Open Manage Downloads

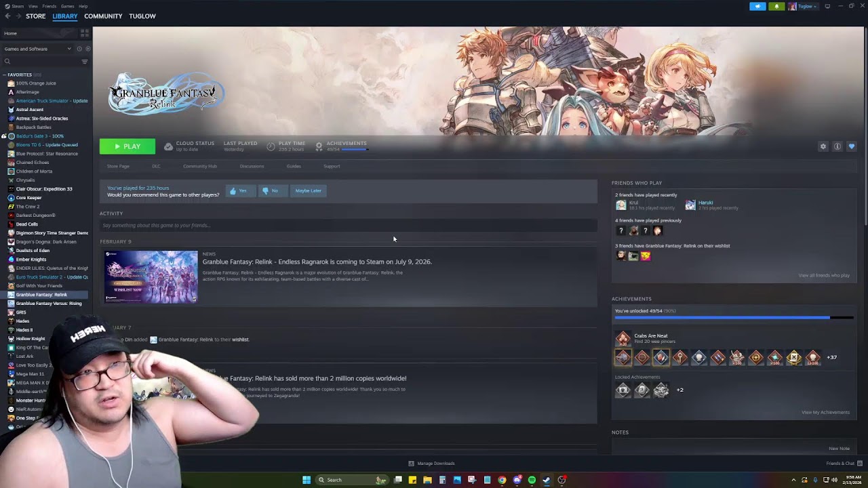(431, 464)
